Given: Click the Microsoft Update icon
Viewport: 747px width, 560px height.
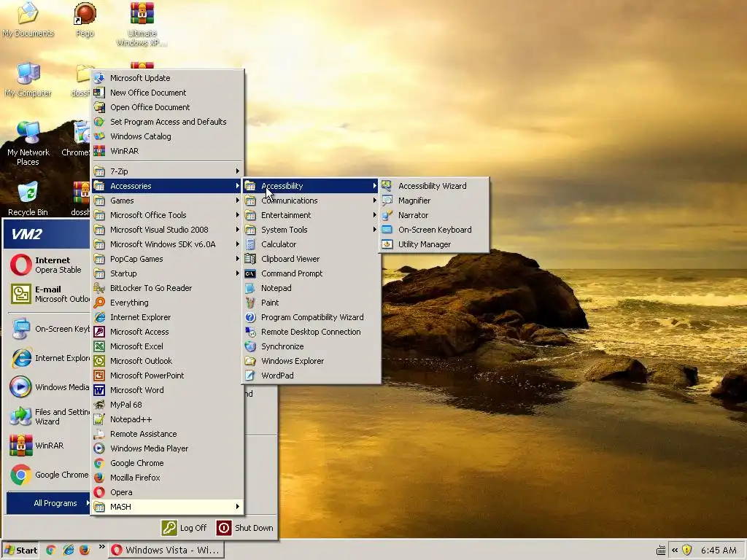Looking at the screenshot, I should (99, 77).
